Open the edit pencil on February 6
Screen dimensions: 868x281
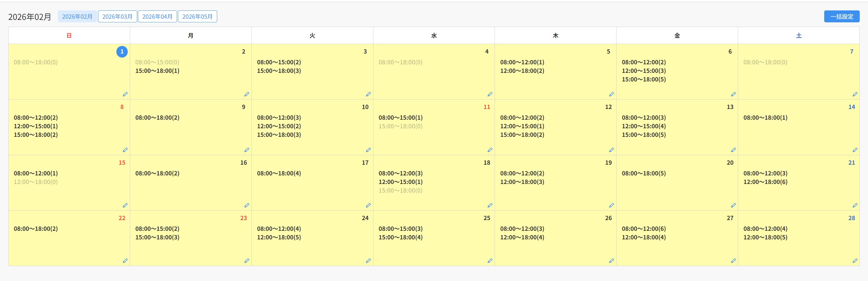tap(733, 94)
